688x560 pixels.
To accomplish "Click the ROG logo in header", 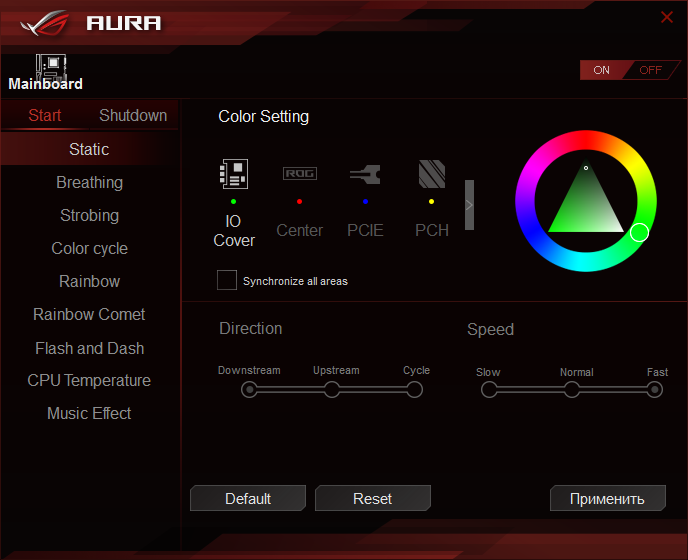I will click(x=45, y=23).
